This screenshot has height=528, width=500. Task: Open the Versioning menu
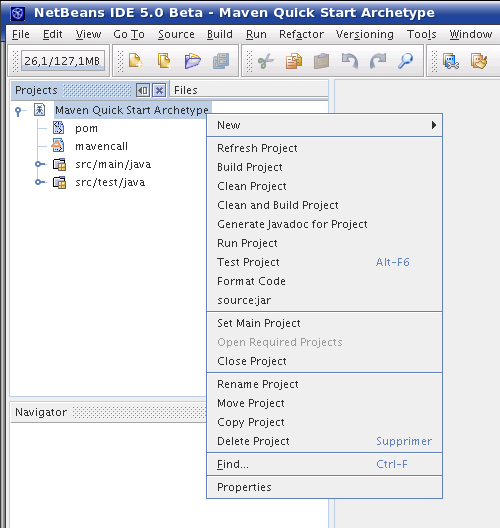(x=365, y=34)
